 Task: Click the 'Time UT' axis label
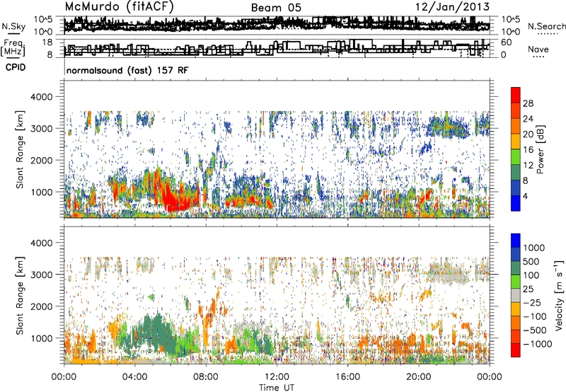click(277, 387)
